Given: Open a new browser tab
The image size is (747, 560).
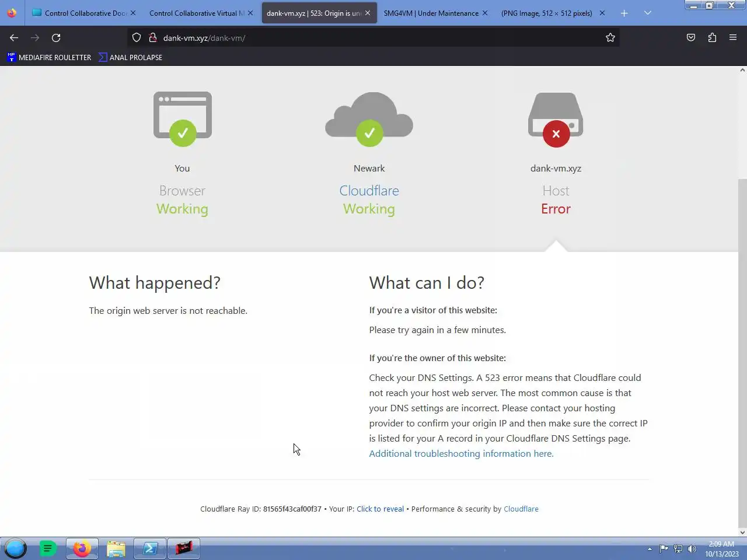Looking at the screenshot, I should click(x=624, y=13).
